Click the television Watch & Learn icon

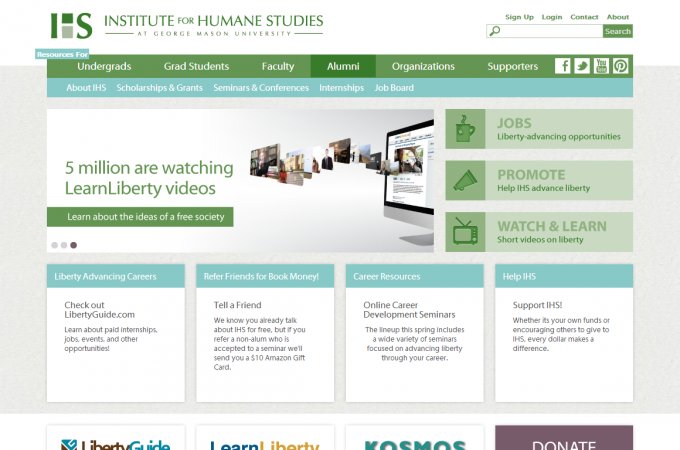click(465, 232)
